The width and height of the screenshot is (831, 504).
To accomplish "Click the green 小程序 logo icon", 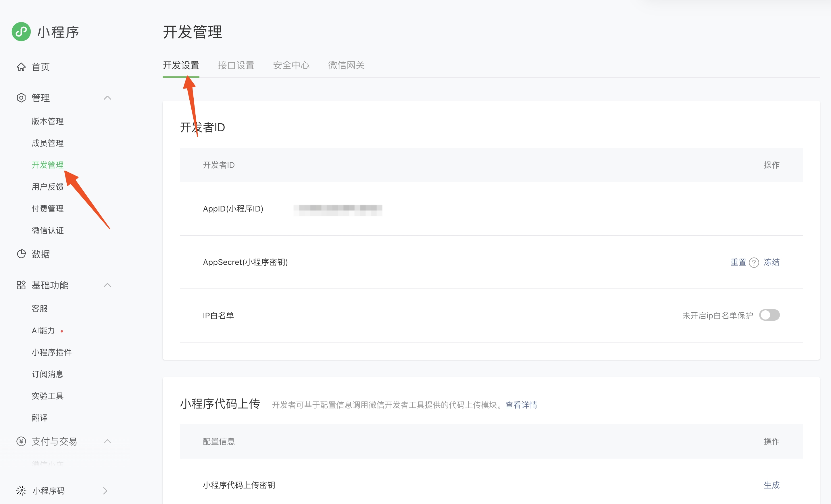I will pos(21,32).
